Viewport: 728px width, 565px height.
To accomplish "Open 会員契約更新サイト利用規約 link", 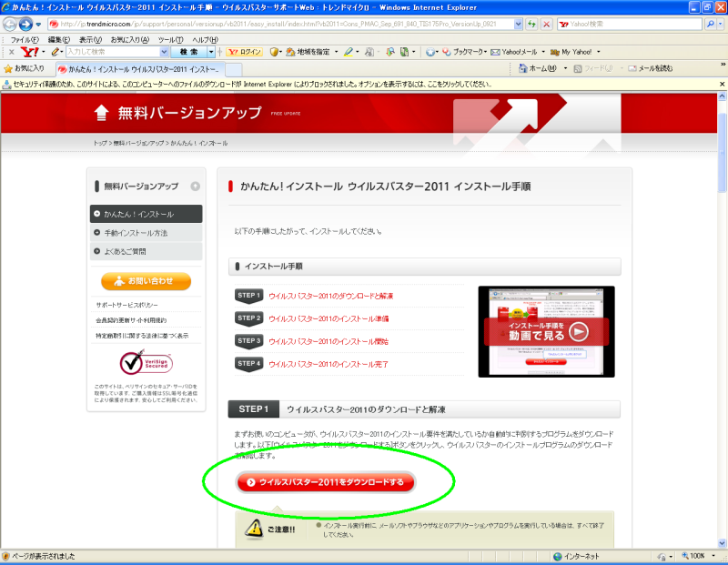I will (x=131, y=320).
